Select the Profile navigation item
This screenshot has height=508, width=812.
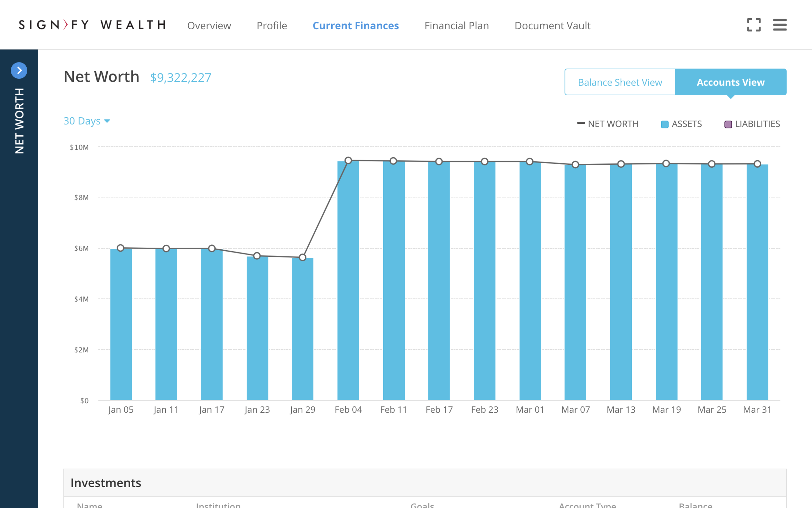point(272,26)
